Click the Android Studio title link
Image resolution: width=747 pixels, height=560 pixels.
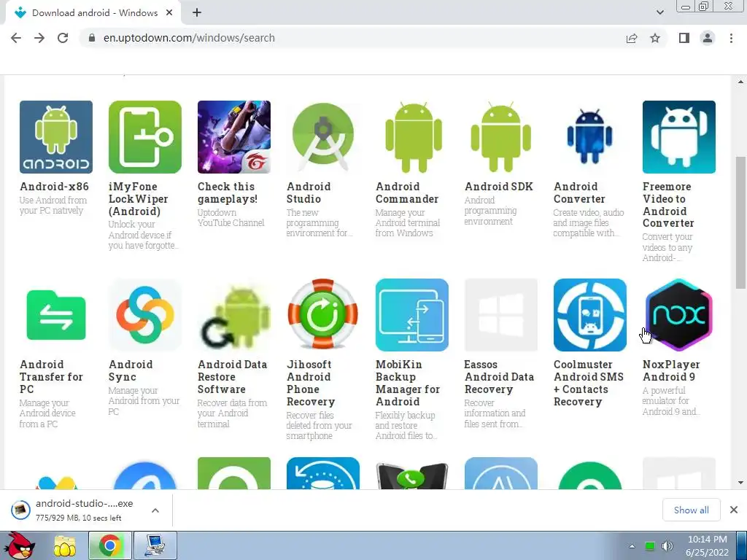[309, 192]
